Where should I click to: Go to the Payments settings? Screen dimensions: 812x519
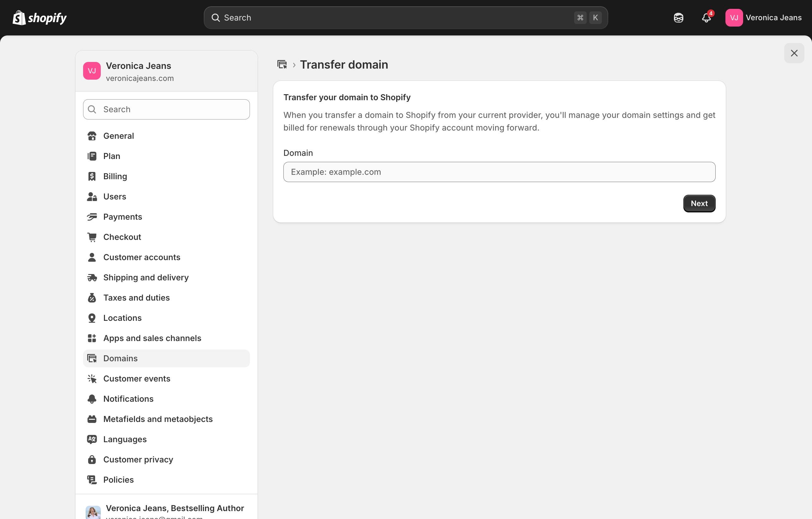click(122, 217)
